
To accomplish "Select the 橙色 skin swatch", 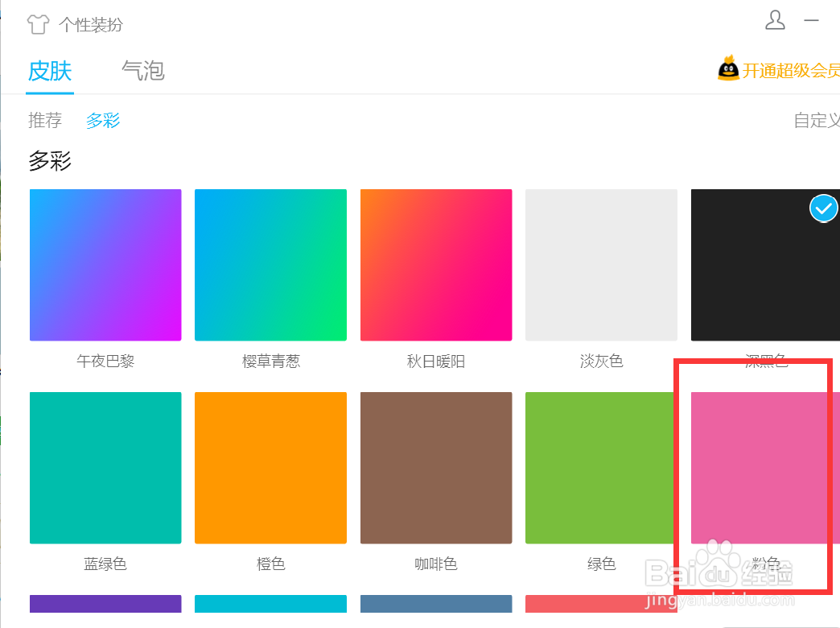I will tap(270, 468).
